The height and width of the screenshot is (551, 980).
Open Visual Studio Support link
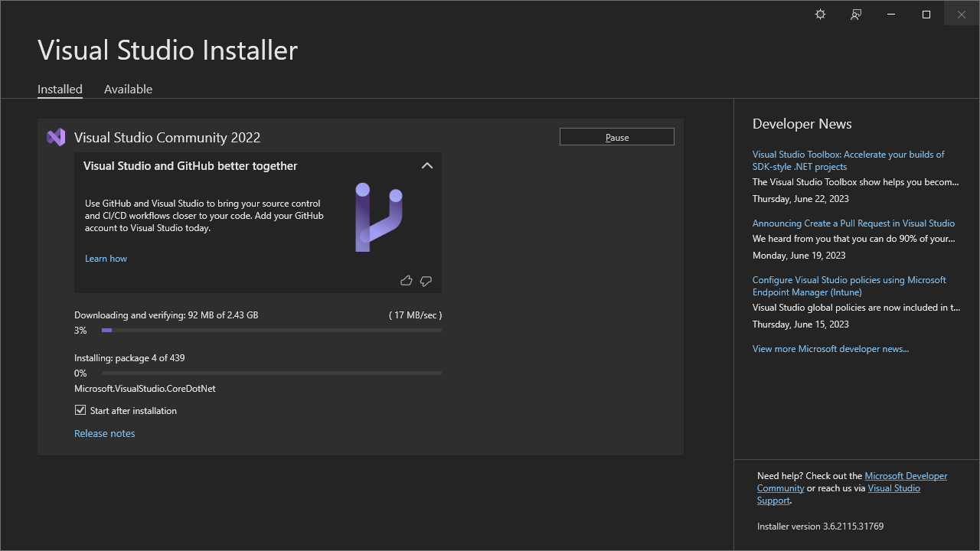(838, 494)
